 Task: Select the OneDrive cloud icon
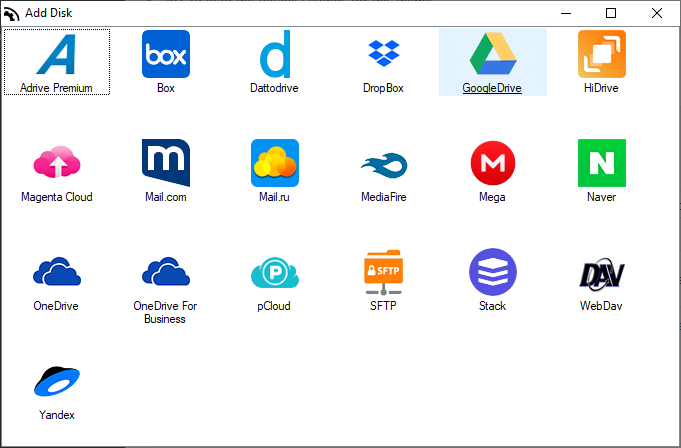click(x=57, y=271)
